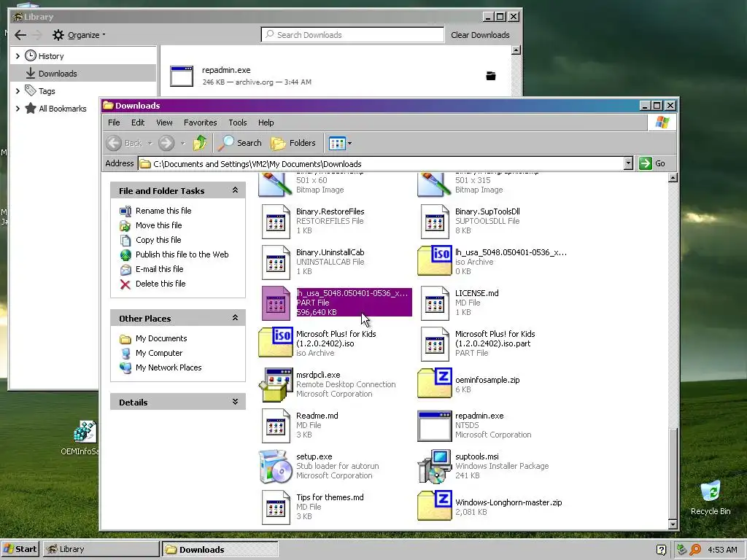Screen dimensions: 747x560
Task: Click repadmin.exe entry in Library window
Action: 336,76
